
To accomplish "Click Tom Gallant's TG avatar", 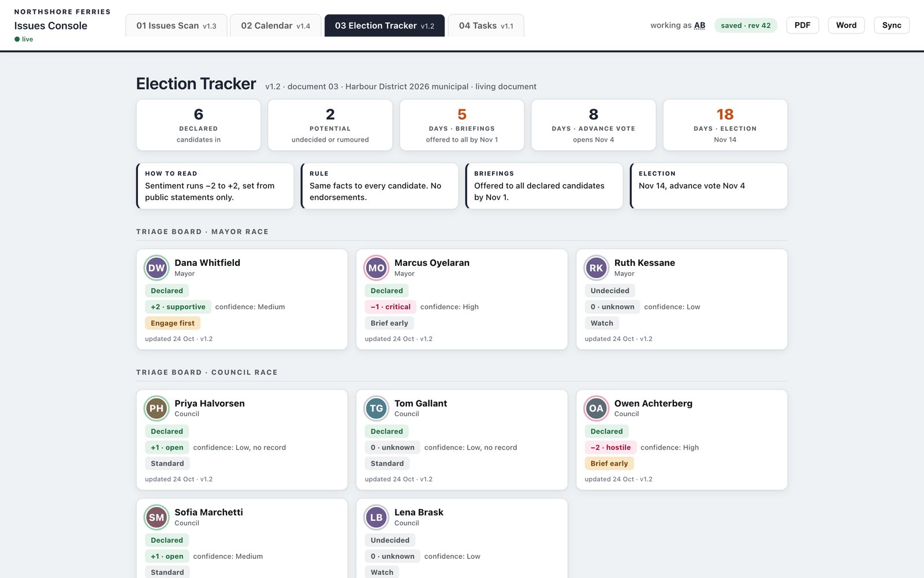I will coord(376,408).
